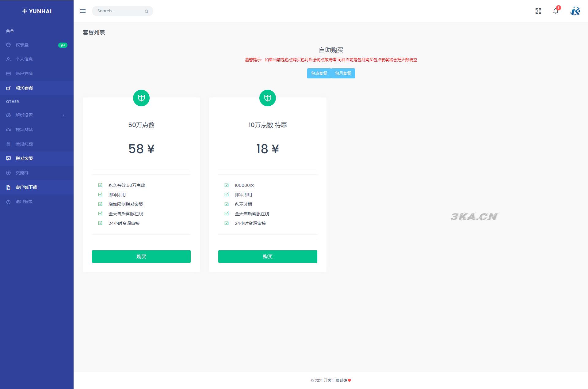
Task: Go to 账户充值 in the sidebar
Action: (x=24, y=74)
